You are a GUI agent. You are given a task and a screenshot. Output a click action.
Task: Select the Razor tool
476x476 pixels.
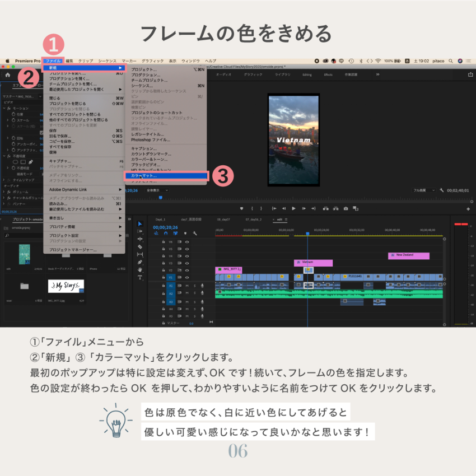click(x=139, y=247)
